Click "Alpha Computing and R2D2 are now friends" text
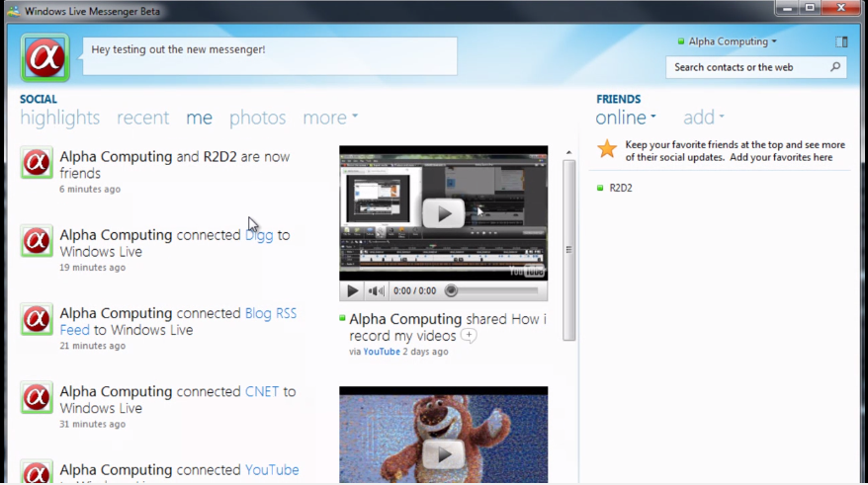Viewport: 868px width, 485px height. coord(175,165)
